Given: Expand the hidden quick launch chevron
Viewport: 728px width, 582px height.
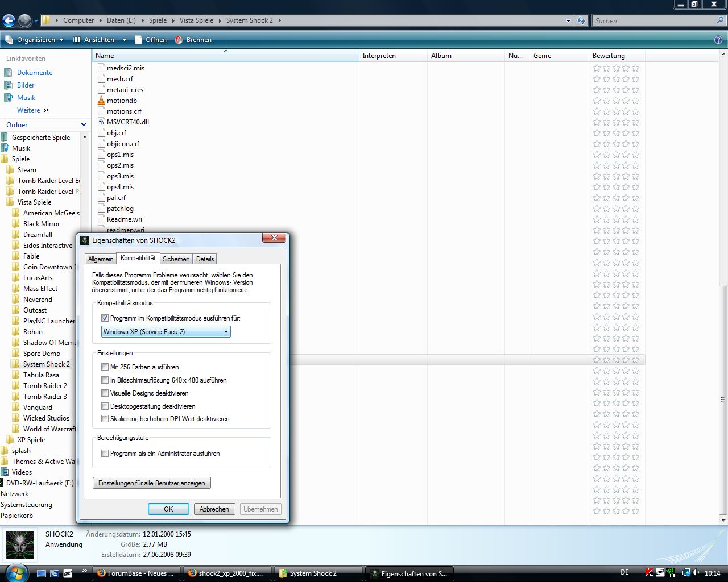Looking at the screenshot, I should tap(85, 571).
